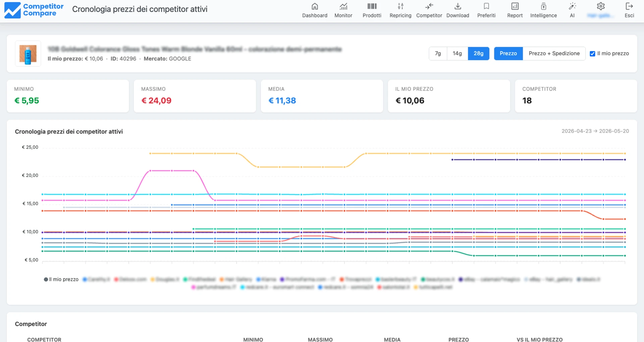Viewport: 644px width, 342px height.
Task: Click the page title in header
Action: click(x=140, y=9)
